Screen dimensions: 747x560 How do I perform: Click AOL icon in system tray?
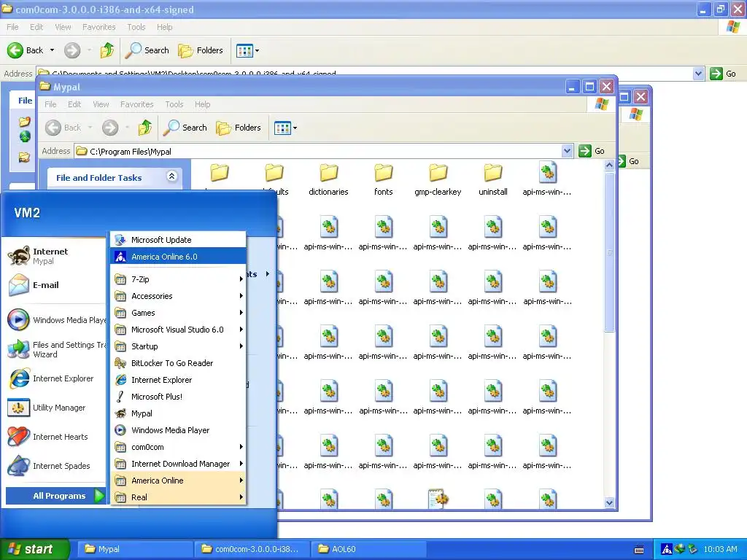[667, 549]
